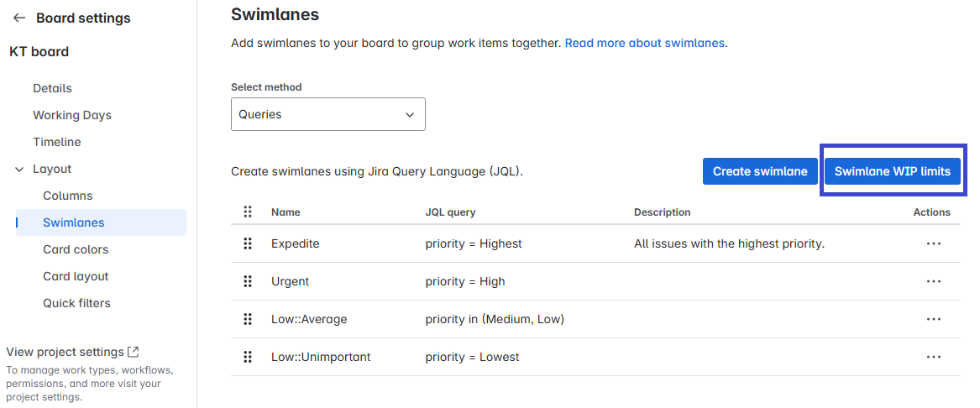Open the View project settings external link
This screenshot has width=980, height=408.
point(72,352)
